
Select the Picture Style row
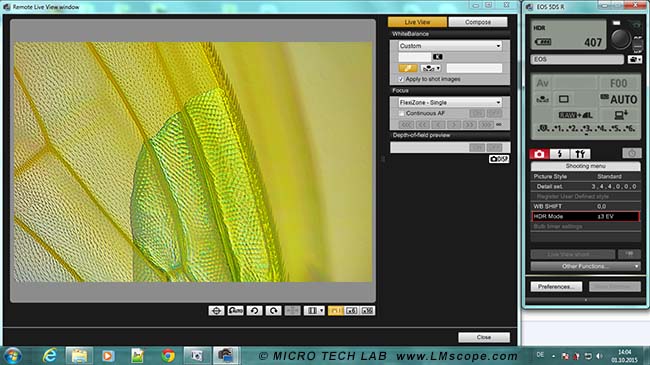(x=585, y=176)
